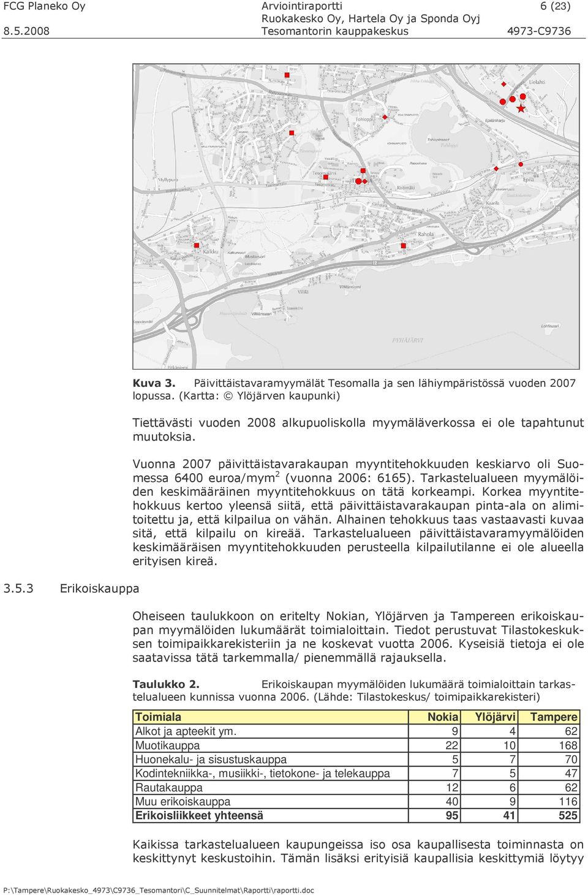The image size is (588, 895).
Task: Click the Nokia value "40" for Muu erikoiskauppa
Action: pyautogui.click(x=452, y=802)
